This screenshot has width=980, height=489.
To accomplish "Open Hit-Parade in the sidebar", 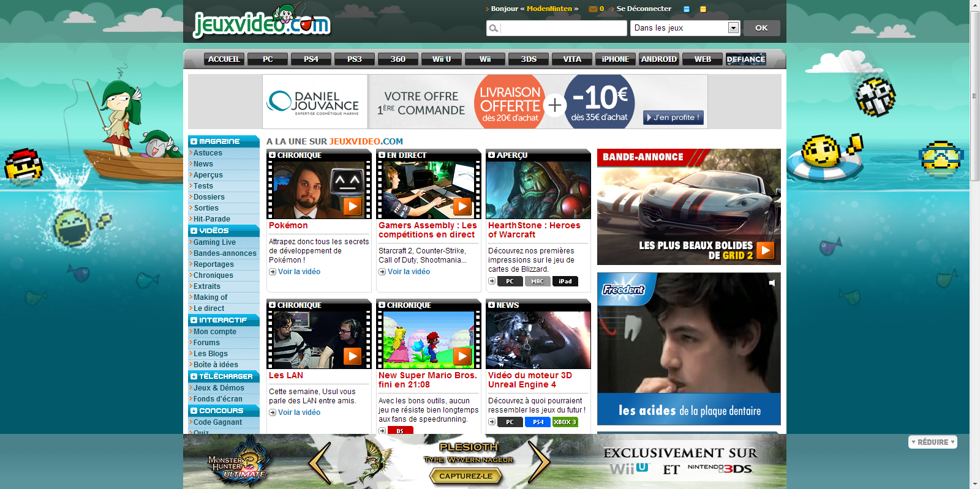I will tap(212, 219).
